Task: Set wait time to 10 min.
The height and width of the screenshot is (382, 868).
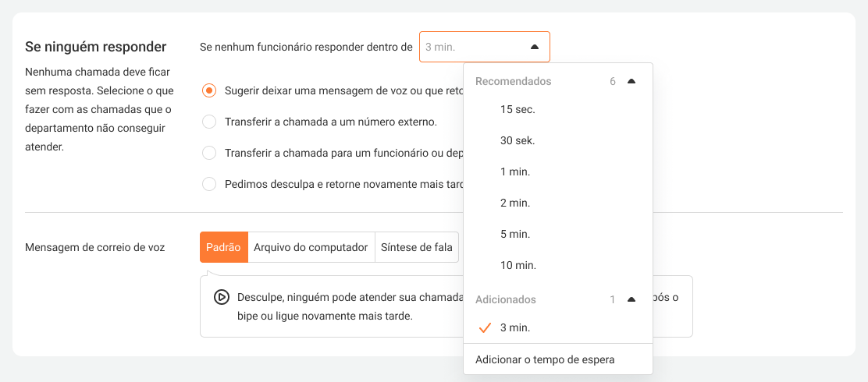Action: point(518,265)
